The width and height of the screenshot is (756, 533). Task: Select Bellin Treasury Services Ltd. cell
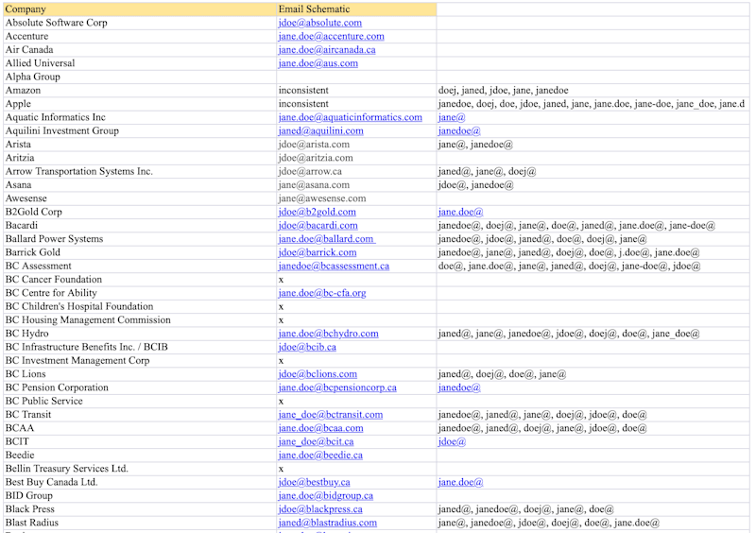(x=140, y=469)
